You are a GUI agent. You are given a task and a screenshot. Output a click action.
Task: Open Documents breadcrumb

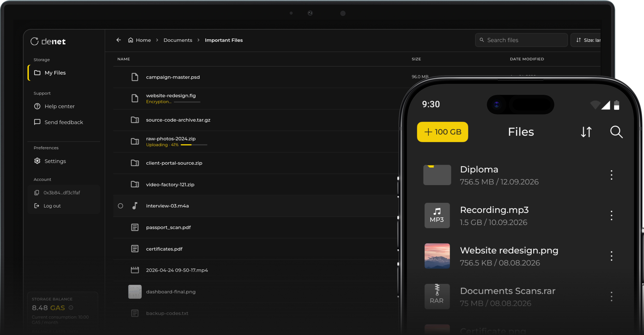click(178, 40)
